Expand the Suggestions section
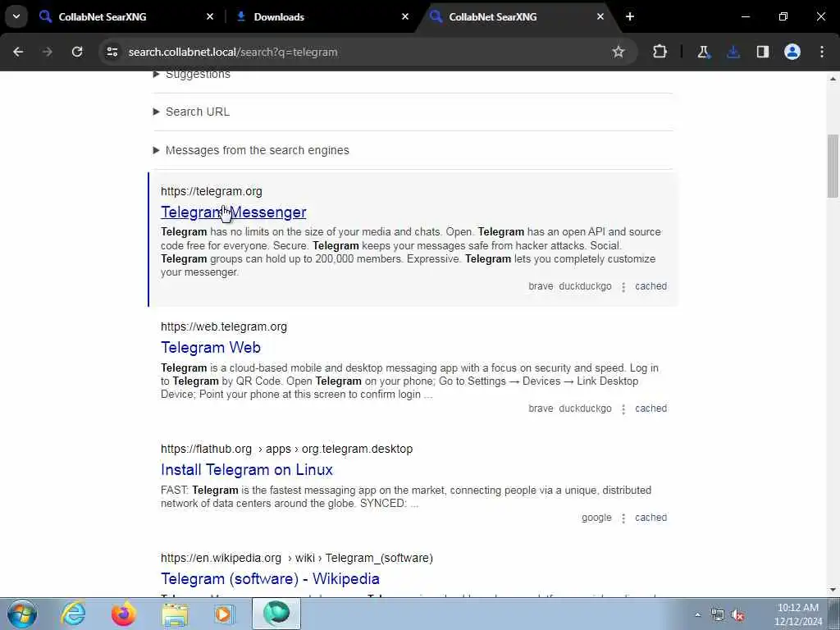 (192, 75)
